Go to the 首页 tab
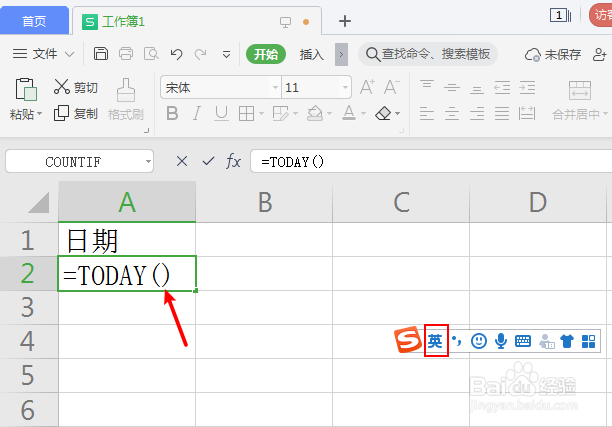612x427 pixels. click(34, 21)
